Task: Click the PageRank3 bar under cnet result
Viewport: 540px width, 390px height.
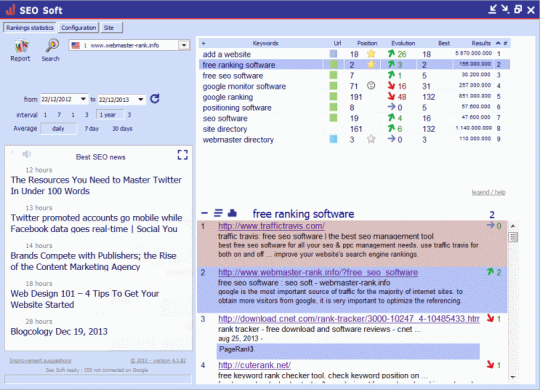Action: 348,350
